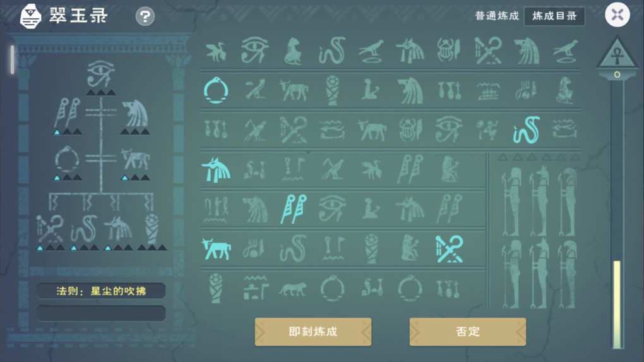The image size is (644, 362).
Task: Click the empty field below 法则 label
Action: pyautogui.click(x=101, y=313)
